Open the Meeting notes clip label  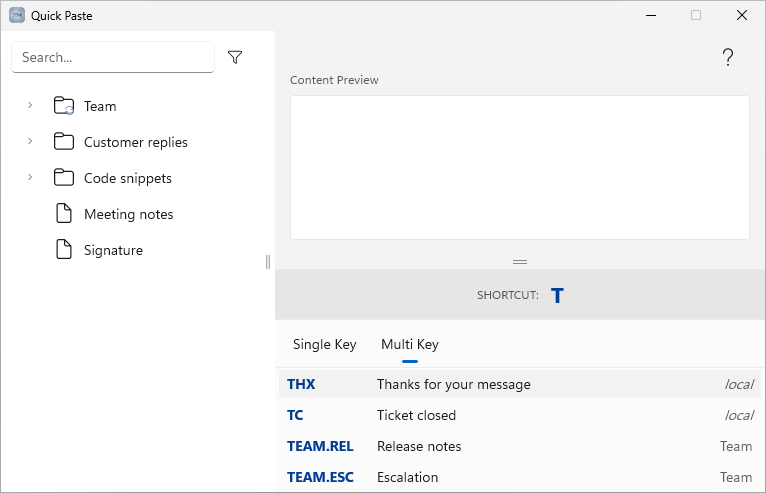128,214
